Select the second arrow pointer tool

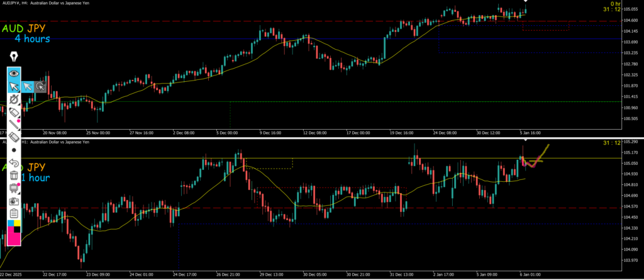pos(28,86)
